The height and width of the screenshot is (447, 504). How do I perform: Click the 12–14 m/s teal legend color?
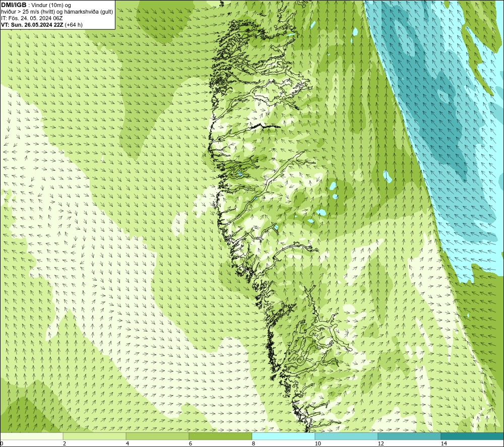pos(409,436)
